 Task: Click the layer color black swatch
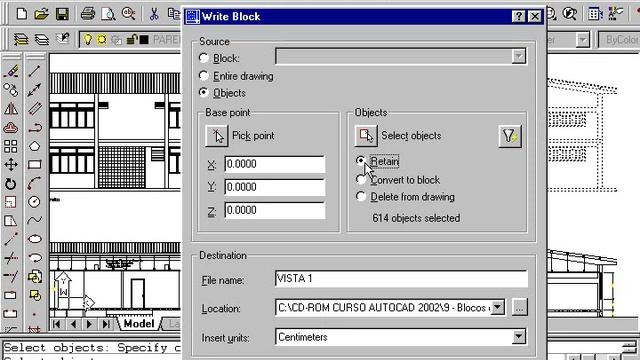pyautogui.click(x=144, y=40)
